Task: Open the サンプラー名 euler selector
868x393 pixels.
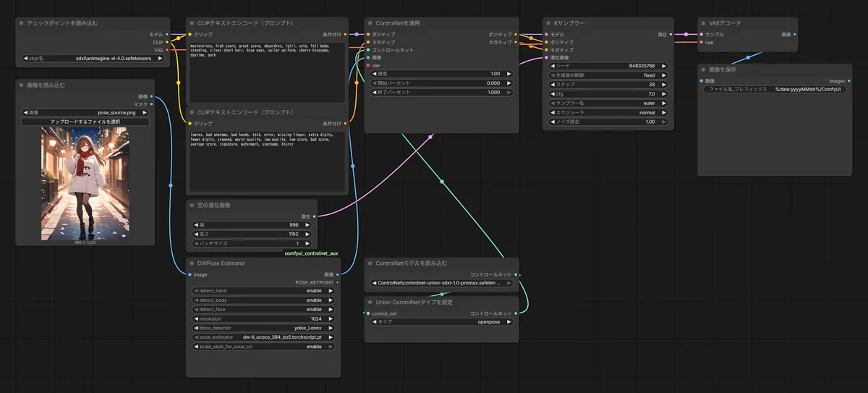Action: click(x=608, y=103)
